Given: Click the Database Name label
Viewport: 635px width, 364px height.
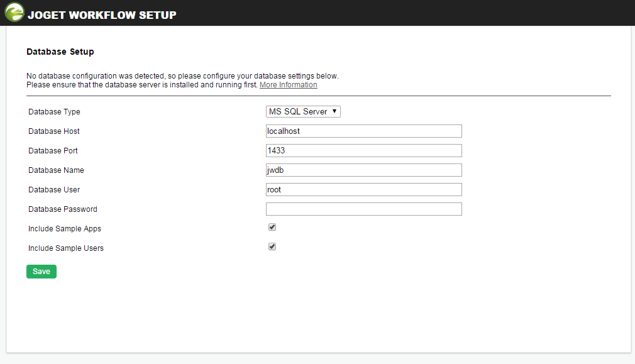Looking at the screenshot, I should (56, 170).
